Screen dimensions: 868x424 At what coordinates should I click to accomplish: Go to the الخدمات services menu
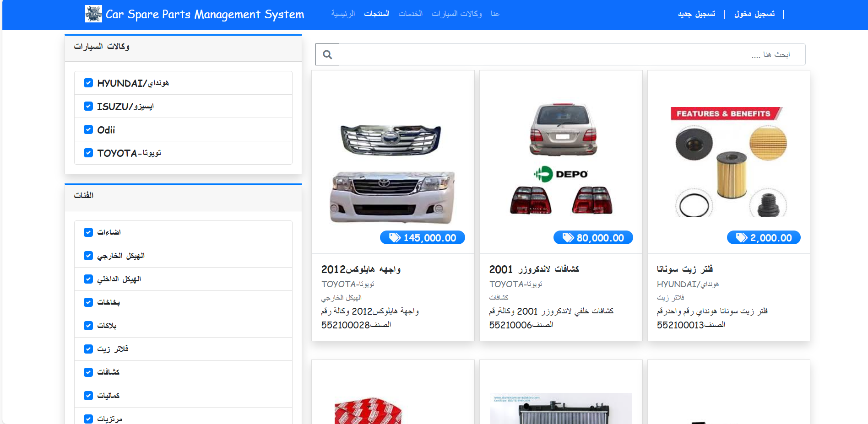[x=411, y=14]
